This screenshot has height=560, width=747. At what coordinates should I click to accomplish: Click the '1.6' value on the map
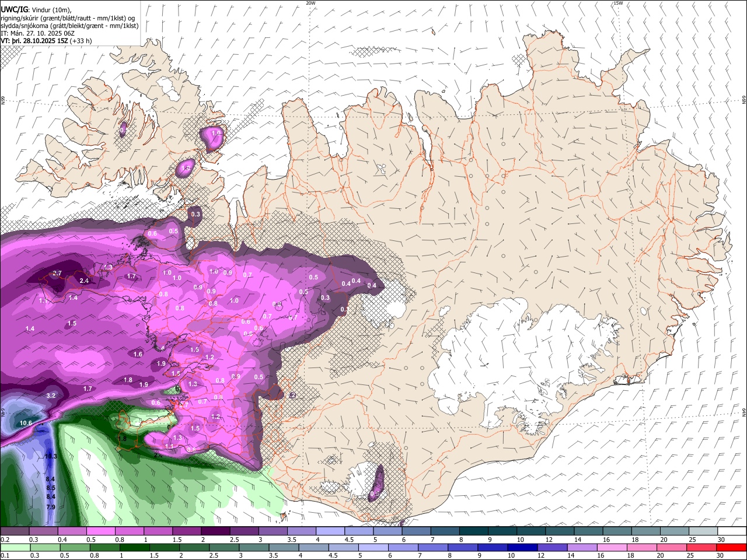pos(138,354)
